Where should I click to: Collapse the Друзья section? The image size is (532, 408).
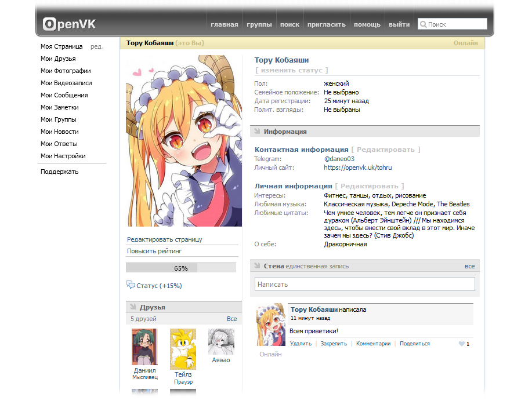133,307
